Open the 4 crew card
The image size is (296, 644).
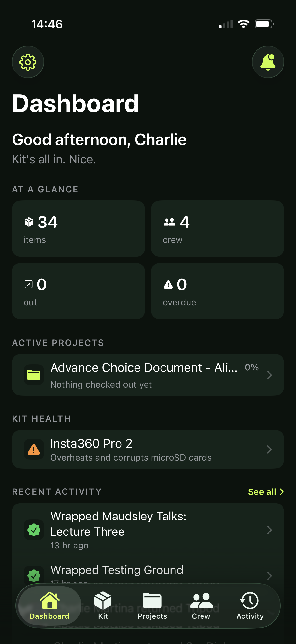[217, 228]
